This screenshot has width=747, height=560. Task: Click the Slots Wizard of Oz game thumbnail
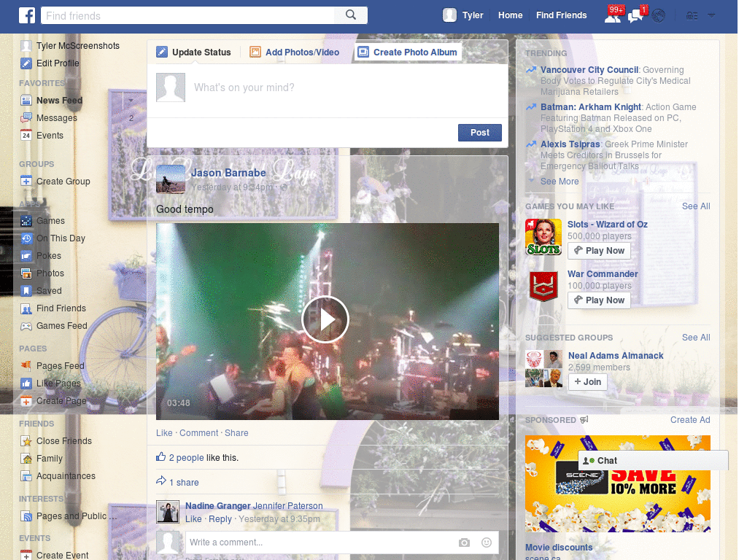(543, 237)
